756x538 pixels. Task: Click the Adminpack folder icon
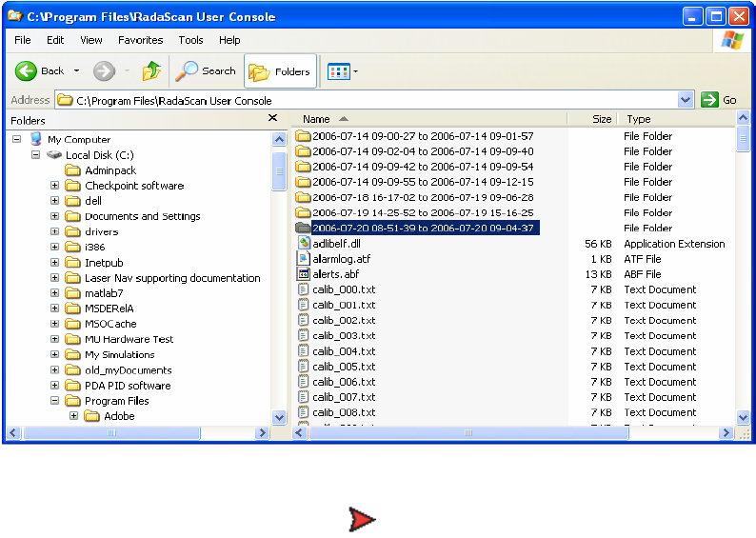[72, 170]
